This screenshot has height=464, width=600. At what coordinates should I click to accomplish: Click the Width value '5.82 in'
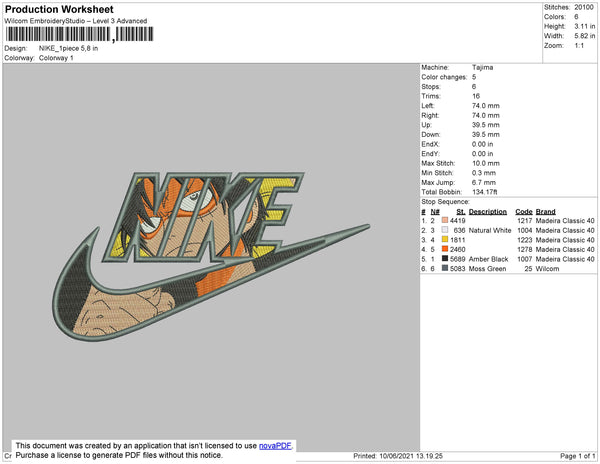(585, 36)
